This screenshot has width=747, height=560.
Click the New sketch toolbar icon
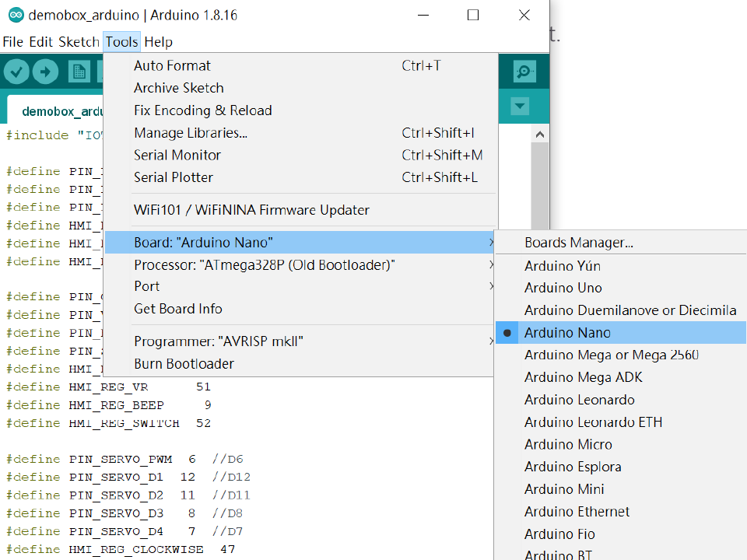coord(79,72)
